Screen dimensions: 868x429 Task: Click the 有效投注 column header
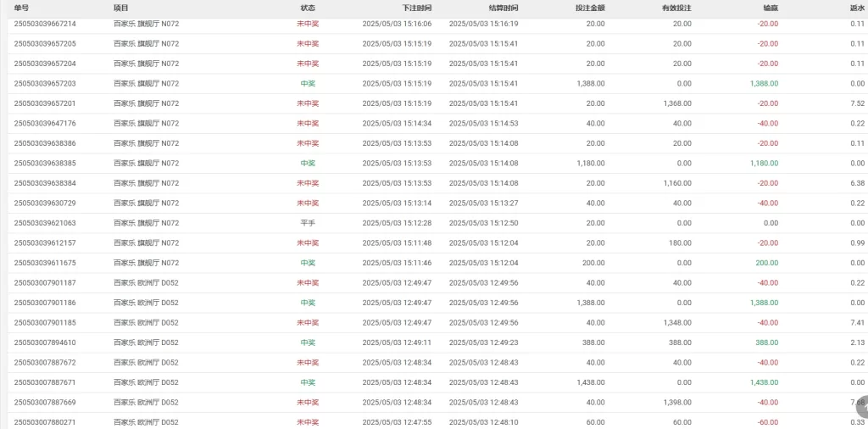[x=676, y=8]
